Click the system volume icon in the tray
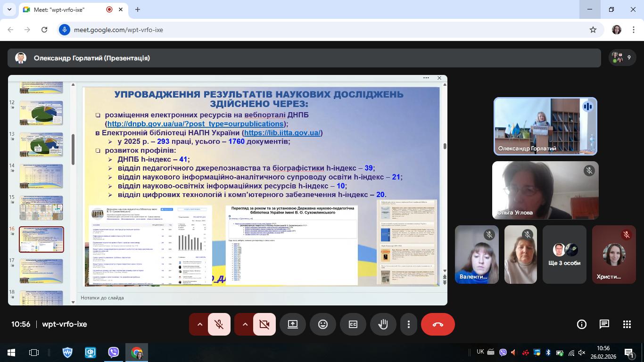 point(582,353)
